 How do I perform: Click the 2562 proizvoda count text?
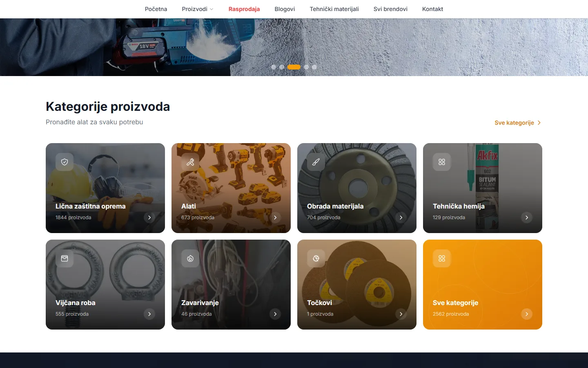pyautogui.click(x=451, y=314)
